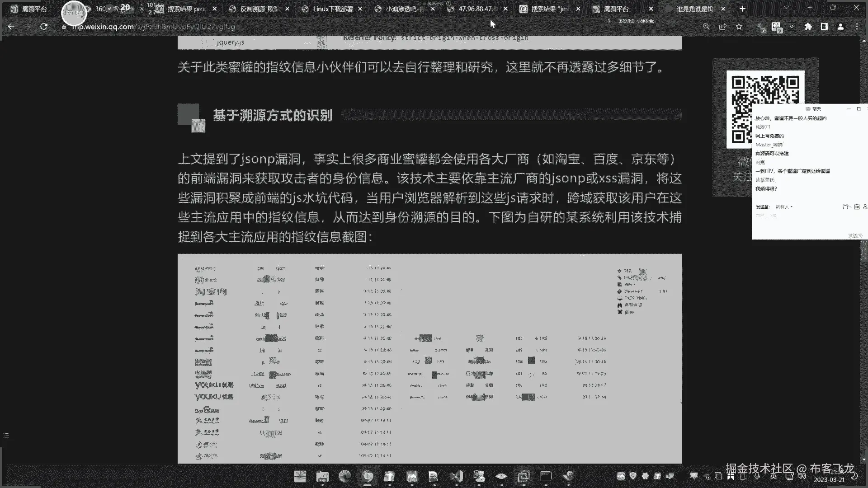Screen dimensions: 868x488
Task: Reload the current WeChat article page
Action: 44,27
